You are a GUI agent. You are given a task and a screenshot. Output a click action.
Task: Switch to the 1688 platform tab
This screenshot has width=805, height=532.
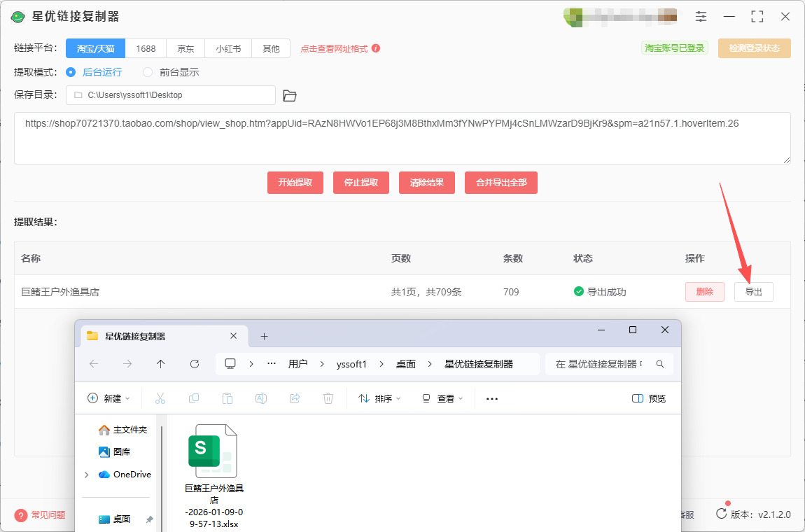click(146, 48)
